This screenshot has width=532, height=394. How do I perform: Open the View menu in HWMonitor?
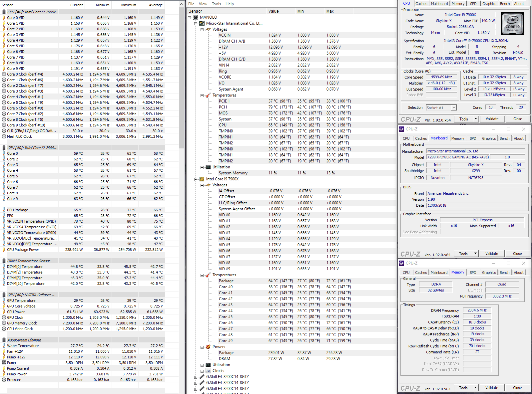tap(203, 4)
